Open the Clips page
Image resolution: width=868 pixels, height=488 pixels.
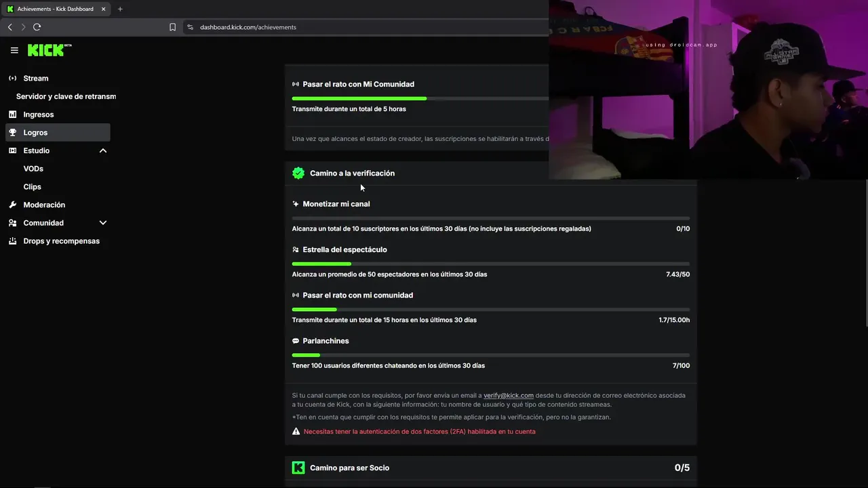[32, 187]
